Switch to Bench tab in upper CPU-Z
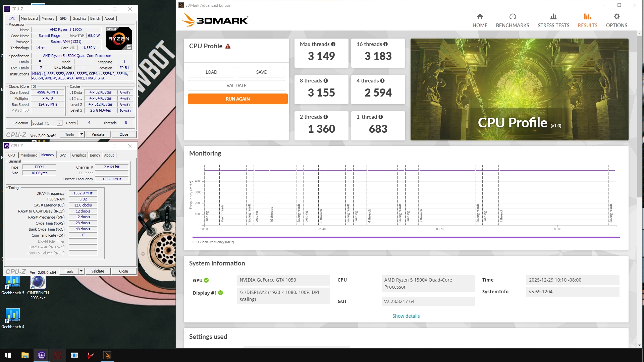Image resolution: width=644 pixels, height=362 pixels. pos(95,18)
